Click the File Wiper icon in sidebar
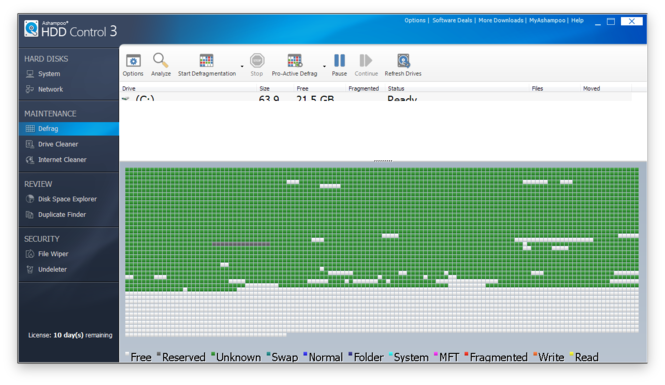Image resolution: width=665 pixels, height=385 pixels. click(x=30, y=254)
